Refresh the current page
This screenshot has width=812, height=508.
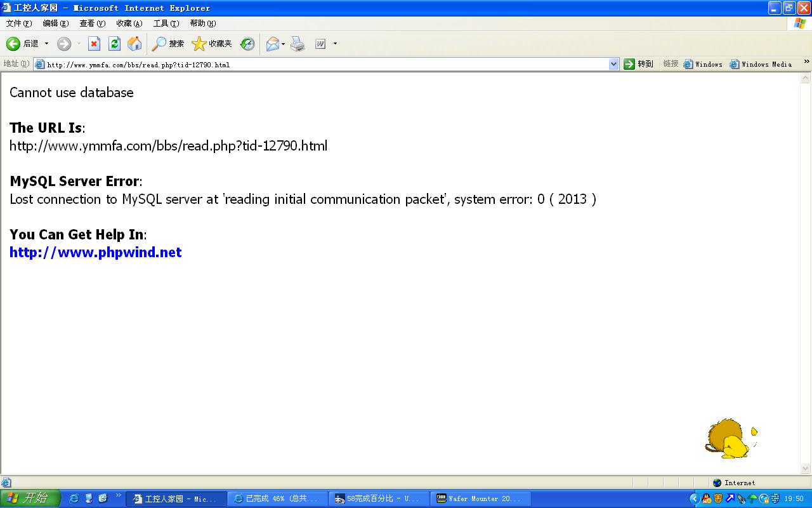[114, 44]
